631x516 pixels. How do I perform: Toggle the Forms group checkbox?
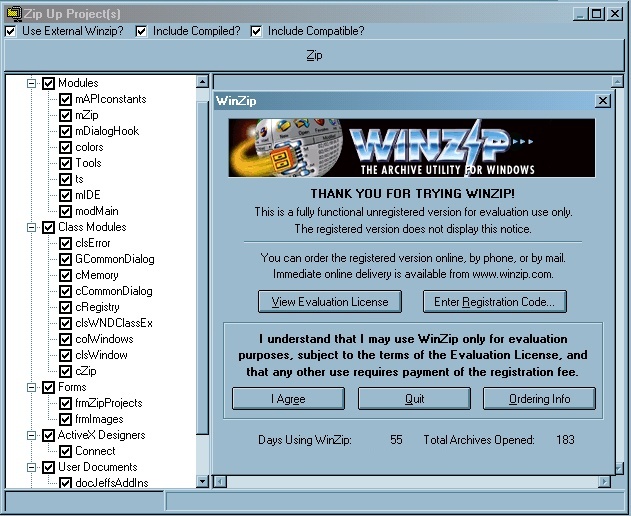(x=48, y=387)
